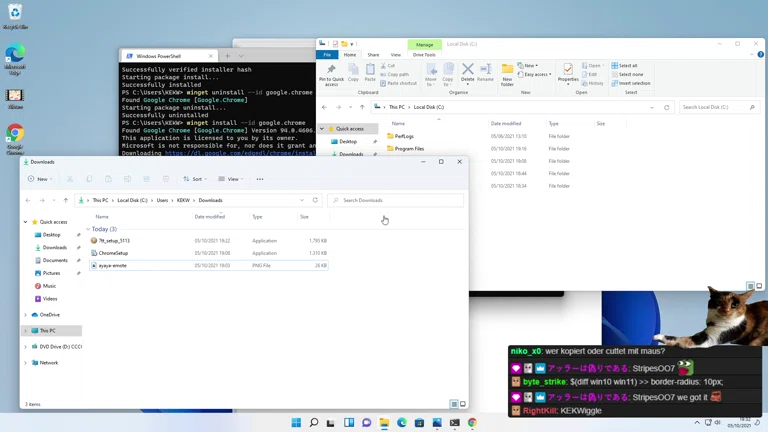Collapse the Today (3) file group
Image resolution: width=768 pixels, height=432 pixels.
[x=88, y=229]
